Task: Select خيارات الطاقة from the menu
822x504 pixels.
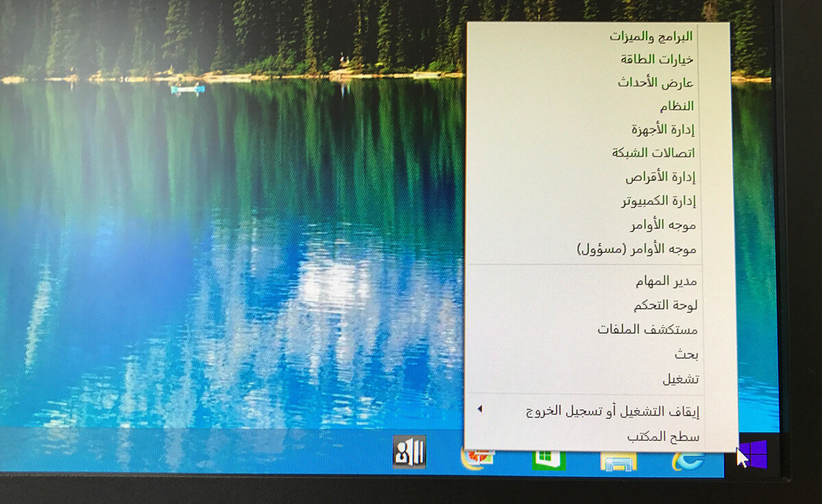Action: tap(657, 60)
